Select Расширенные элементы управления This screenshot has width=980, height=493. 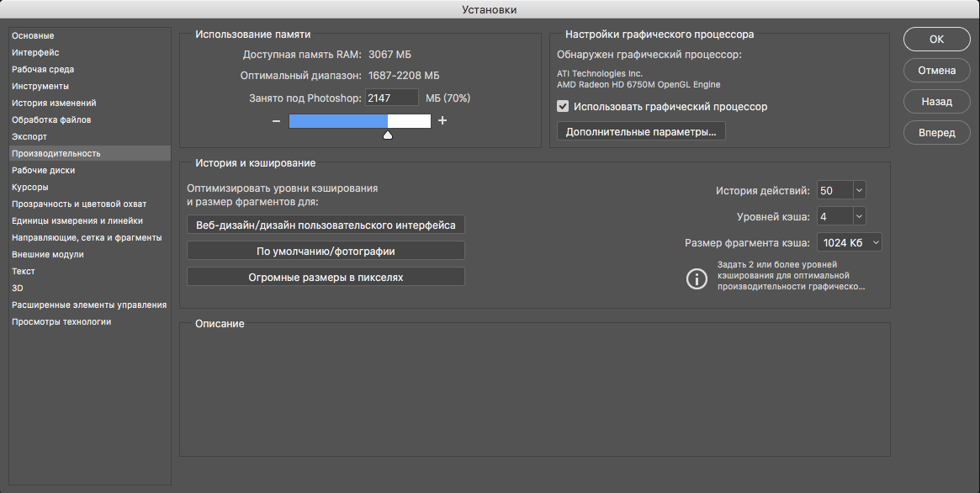pyautogui.click(x=89, y=305)
